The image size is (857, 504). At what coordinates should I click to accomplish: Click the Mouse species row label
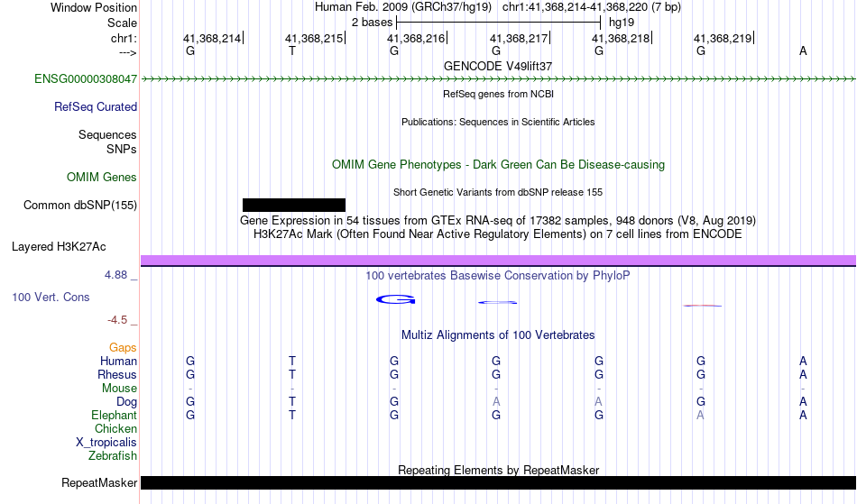click(x=119, y=389)
